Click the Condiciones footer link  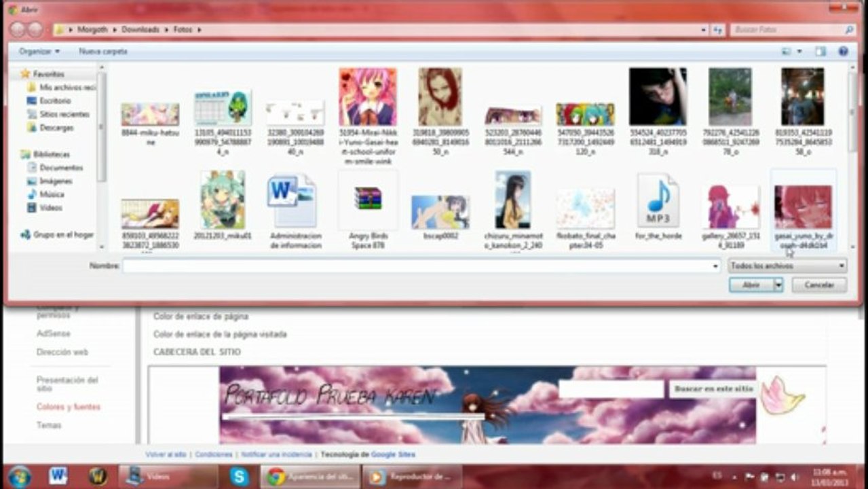click(214, 454)
